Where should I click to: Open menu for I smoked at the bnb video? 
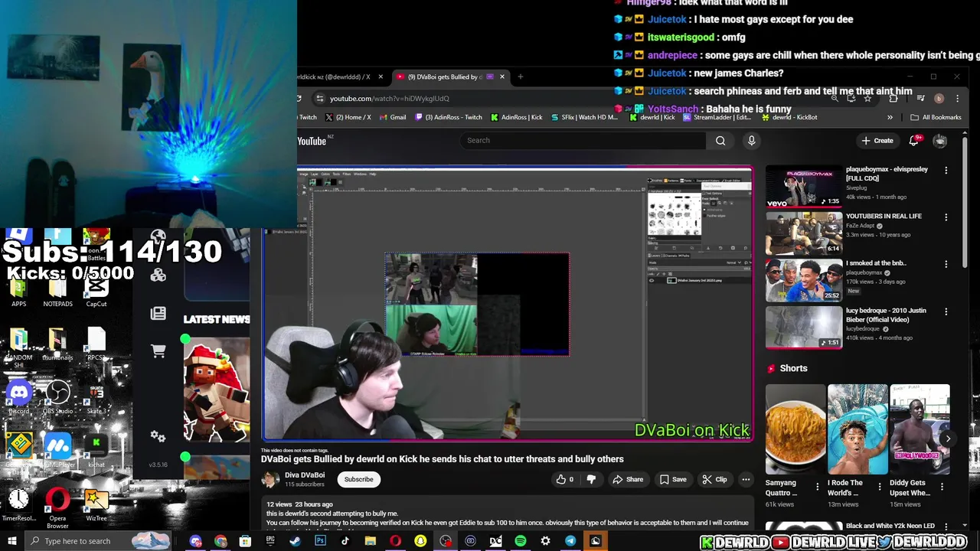point(946,264)
